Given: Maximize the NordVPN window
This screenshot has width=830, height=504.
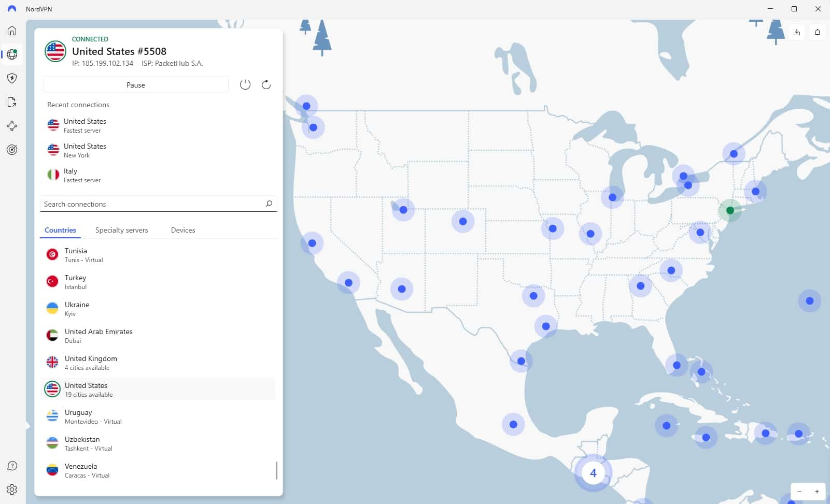Looking at the screenshot, I should click(x=794, y=9).
